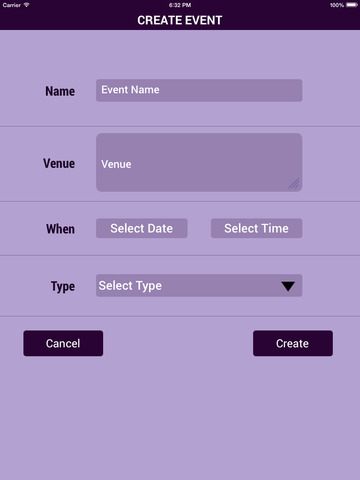This screenshot has height=480, width=360.
Task: Cancel the event creation
Action: tap(63, 343)
